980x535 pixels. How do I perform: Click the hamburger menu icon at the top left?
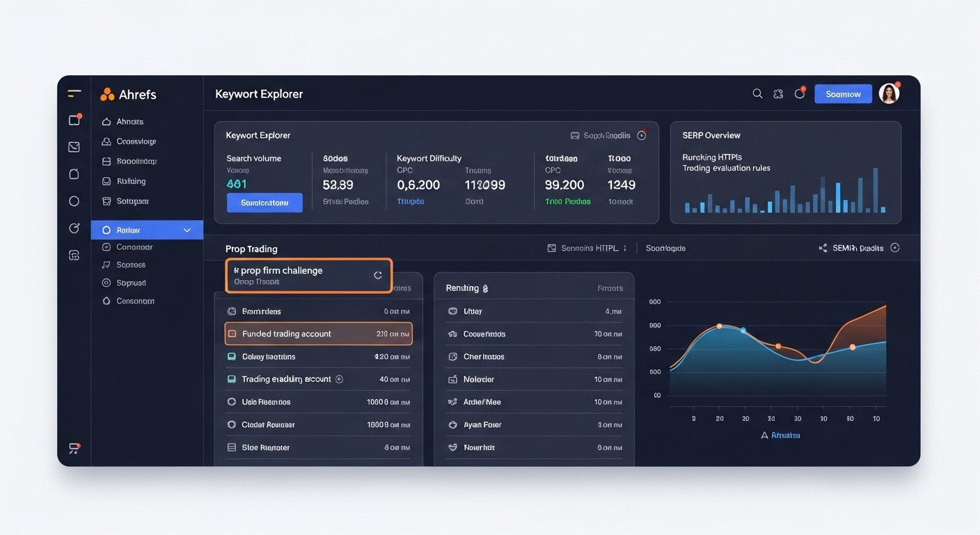74,93
